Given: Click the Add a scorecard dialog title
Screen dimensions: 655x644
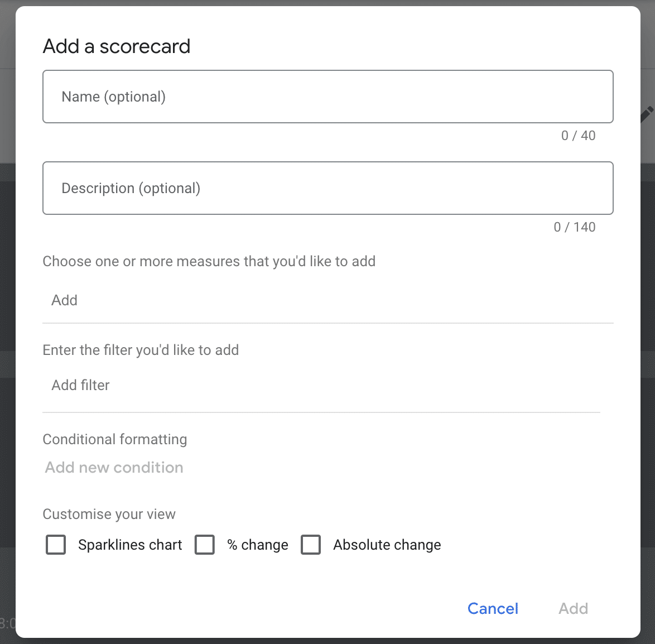Looking at the screenshot, I should tap(117, 46).
